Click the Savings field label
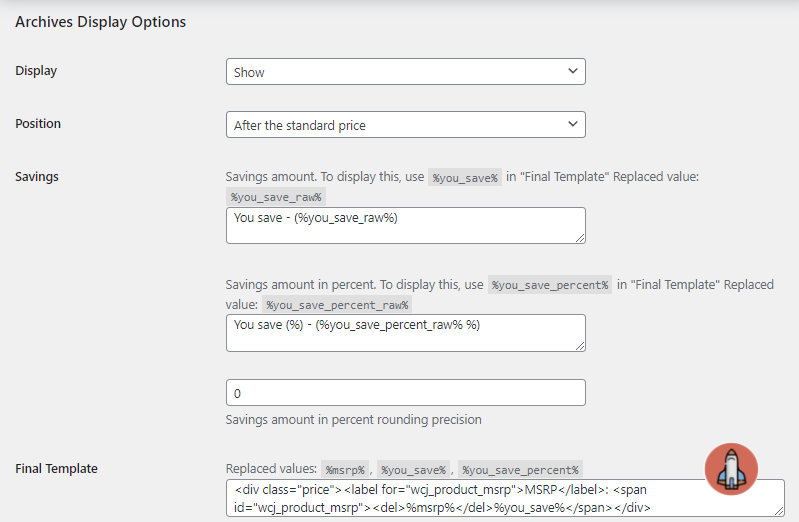 coord(37,177)
